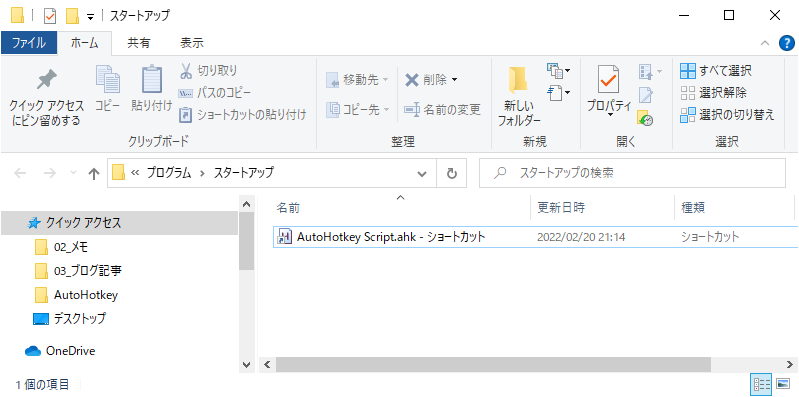Switch to large icons view in status bar

(x=782, y=383)
